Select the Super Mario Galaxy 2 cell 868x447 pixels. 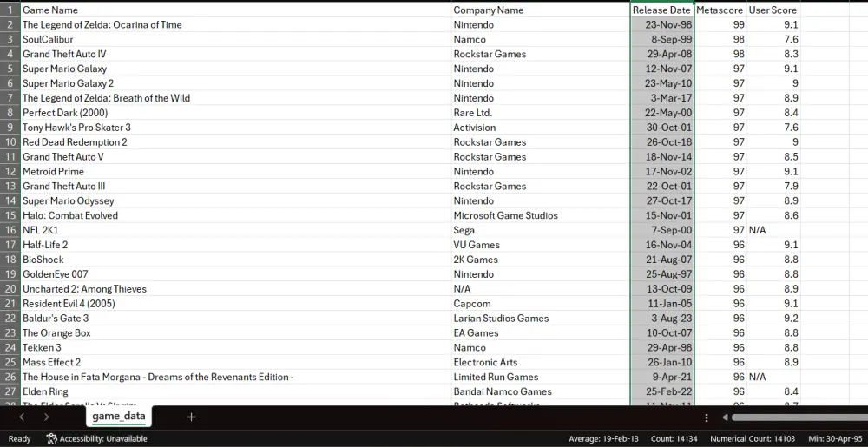click(x=236, y=83)
